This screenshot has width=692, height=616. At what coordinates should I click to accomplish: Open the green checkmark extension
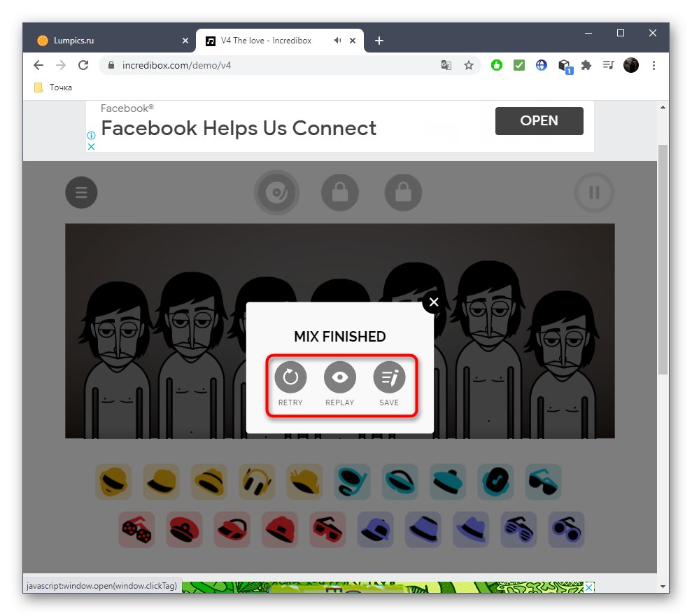(519, 65)
